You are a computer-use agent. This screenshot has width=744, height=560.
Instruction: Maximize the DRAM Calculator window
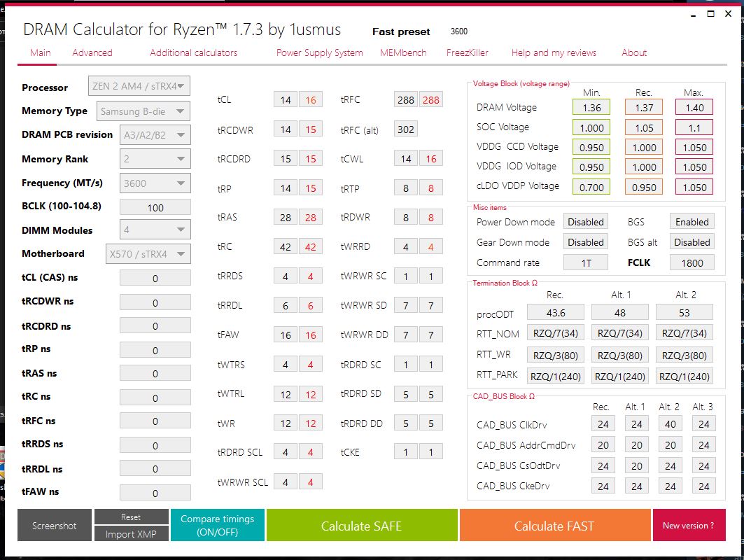[711, 14]
